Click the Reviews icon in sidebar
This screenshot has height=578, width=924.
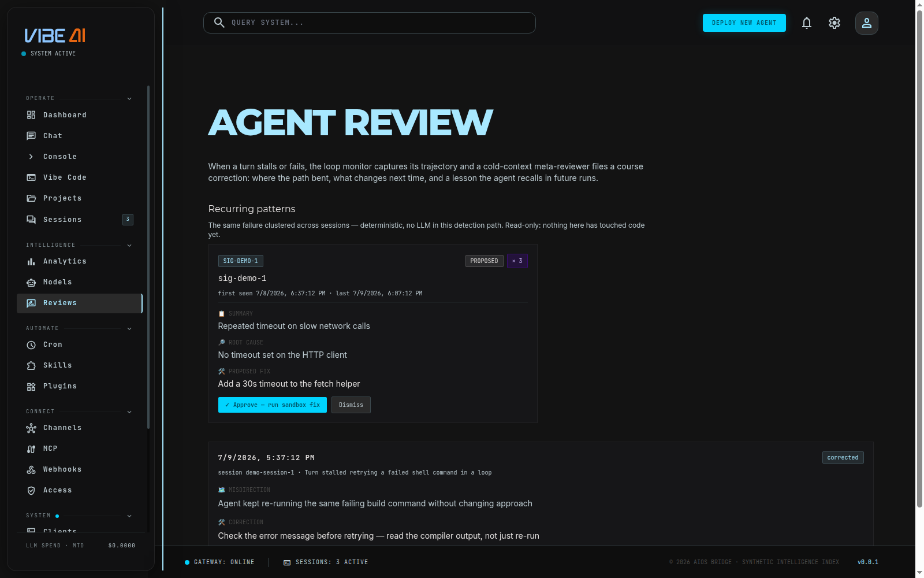coord(31,303)
